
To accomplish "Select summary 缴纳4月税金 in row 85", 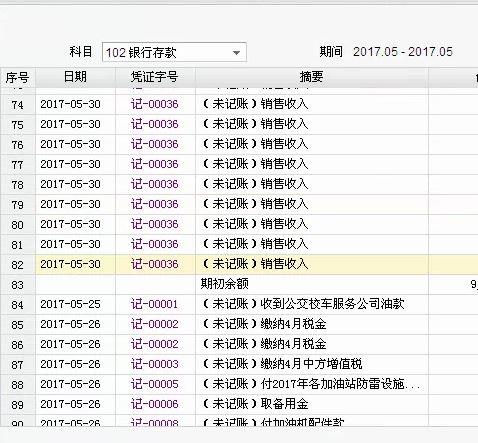I will coord(293,324).
